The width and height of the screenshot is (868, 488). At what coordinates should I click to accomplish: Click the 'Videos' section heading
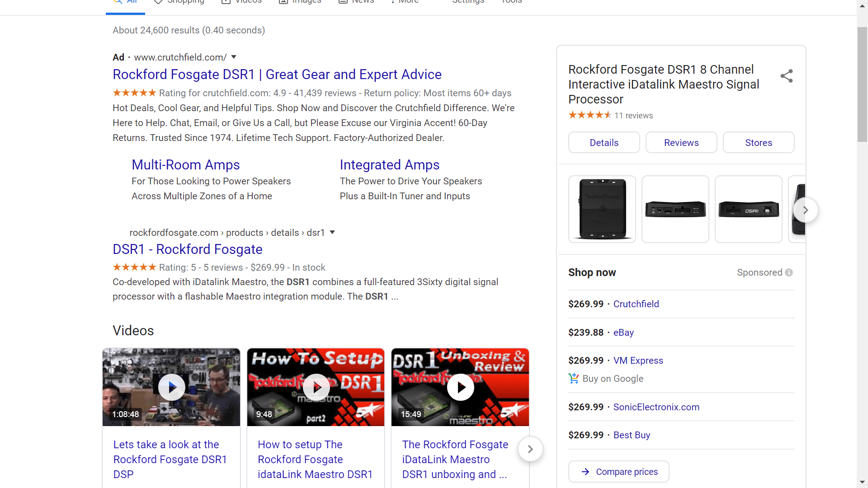point(133,331)
